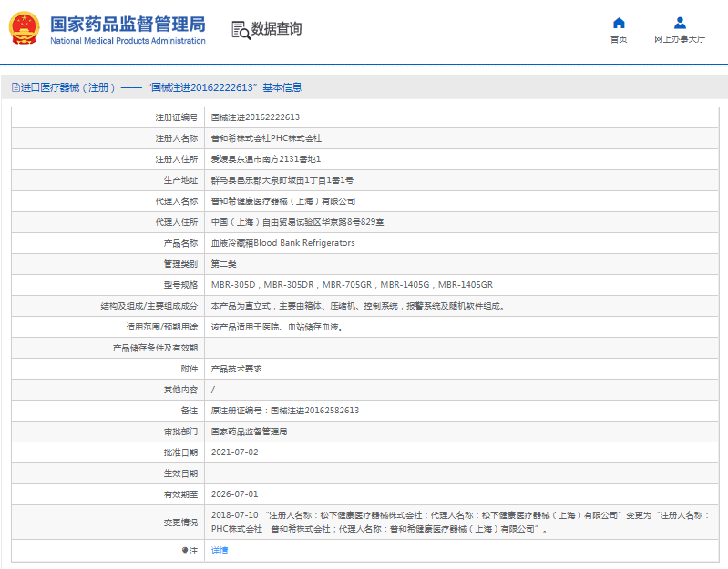Click the 首页 label
Viewport: 728px width, 569px height.
tap(619, 39)
